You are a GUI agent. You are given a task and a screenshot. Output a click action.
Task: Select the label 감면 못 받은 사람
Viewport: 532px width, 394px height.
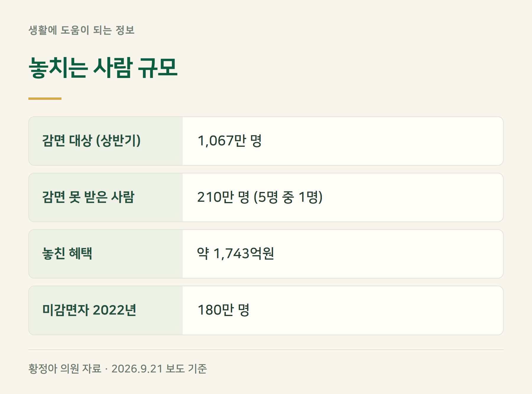click(88, 197)
